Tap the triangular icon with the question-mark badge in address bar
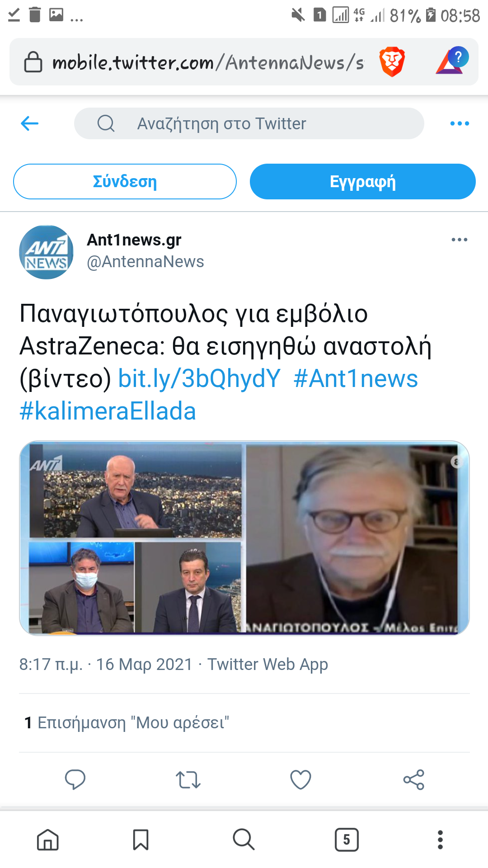Image resolution: width=488 pixels, height=868 pixels. [x=452, y=61]
